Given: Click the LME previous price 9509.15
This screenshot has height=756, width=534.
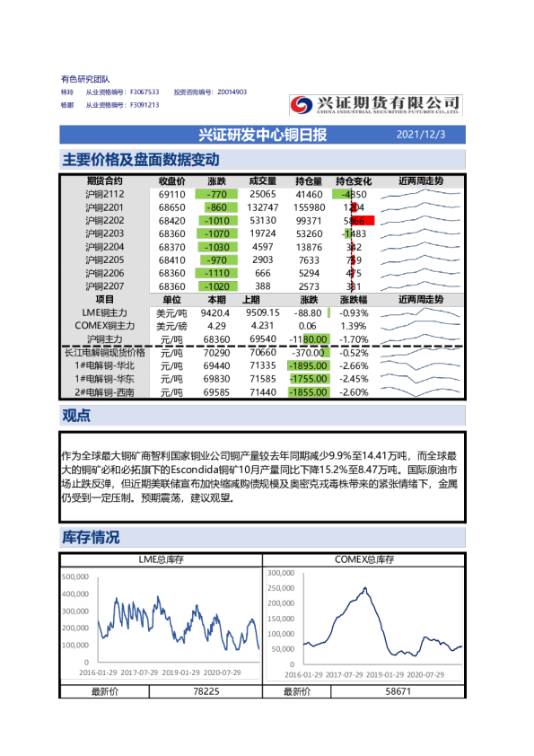Looking at the screenshot, I should pos(263,313).
